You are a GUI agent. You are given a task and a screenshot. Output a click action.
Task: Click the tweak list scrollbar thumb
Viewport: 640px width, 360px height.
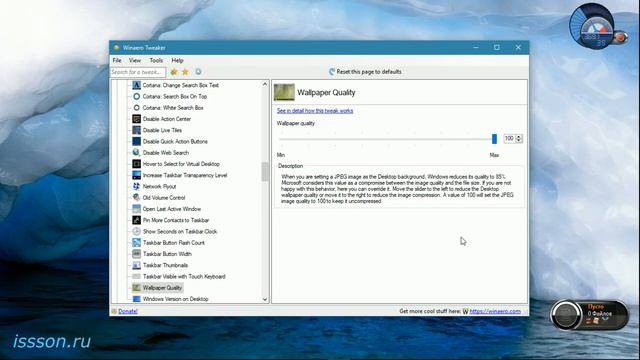coord(265,171)
